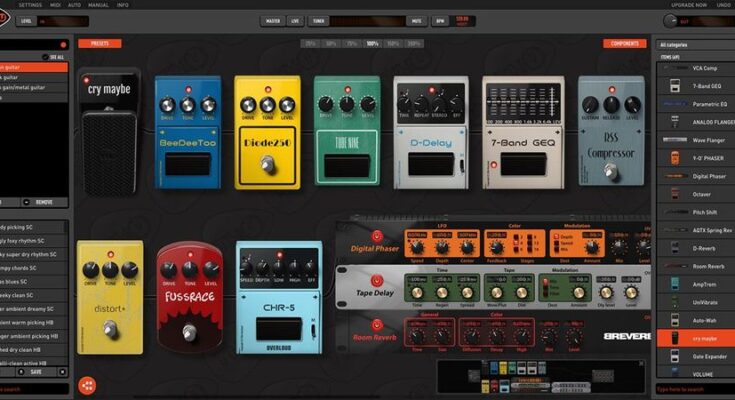Click the Diode250 yellow pedal footswitch
Image resolution: width=735 pixels, height=400 pixels.
(267, 164)
